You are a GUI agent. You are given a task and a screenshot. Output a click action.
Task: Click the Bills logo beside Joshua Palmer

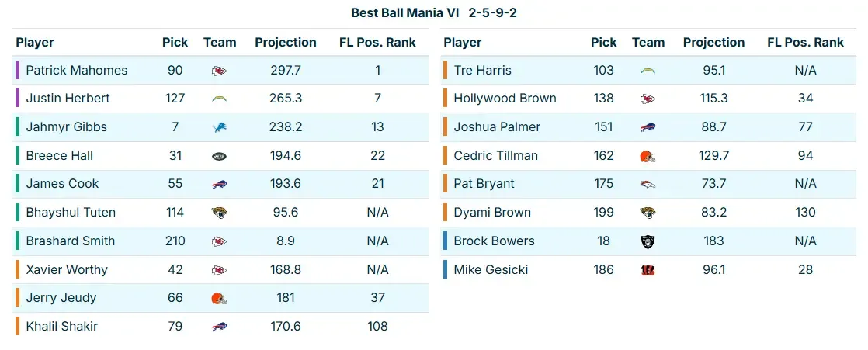point(648,127)
